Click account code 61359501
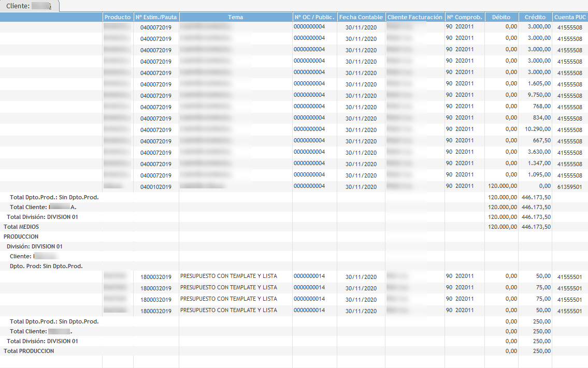588x368 pixels. 570,187
